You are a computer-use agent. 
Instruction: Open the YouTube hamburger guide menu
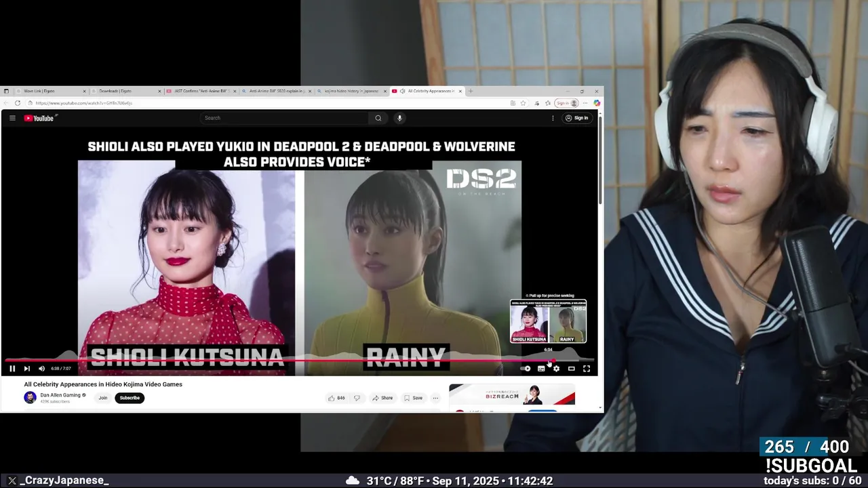tap(12, 118)
